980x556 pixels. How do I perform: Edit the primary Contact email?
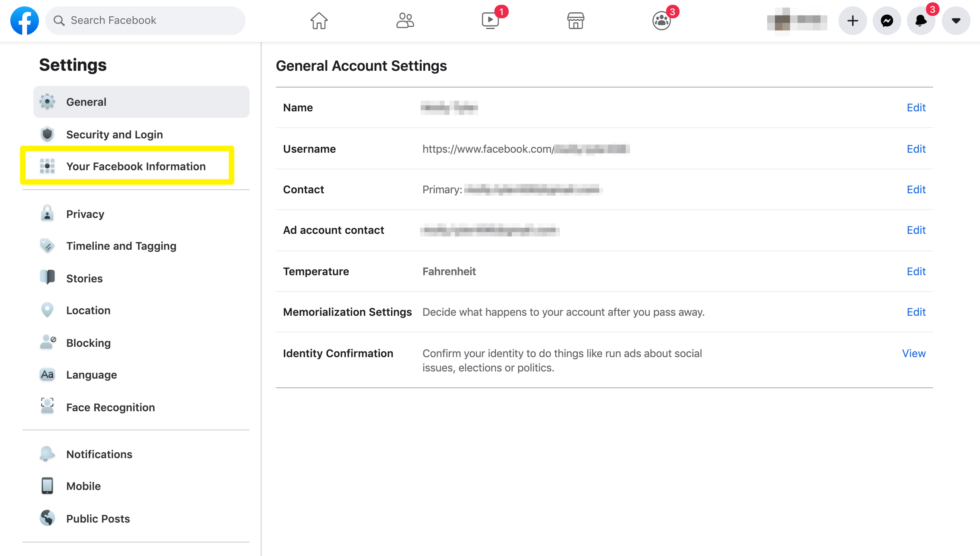pyautogui.click(x=916, y=189)
